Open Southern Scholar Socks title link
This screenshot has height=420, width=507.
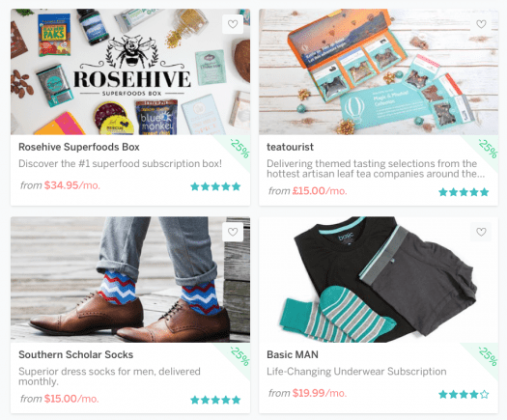(75, 354)
